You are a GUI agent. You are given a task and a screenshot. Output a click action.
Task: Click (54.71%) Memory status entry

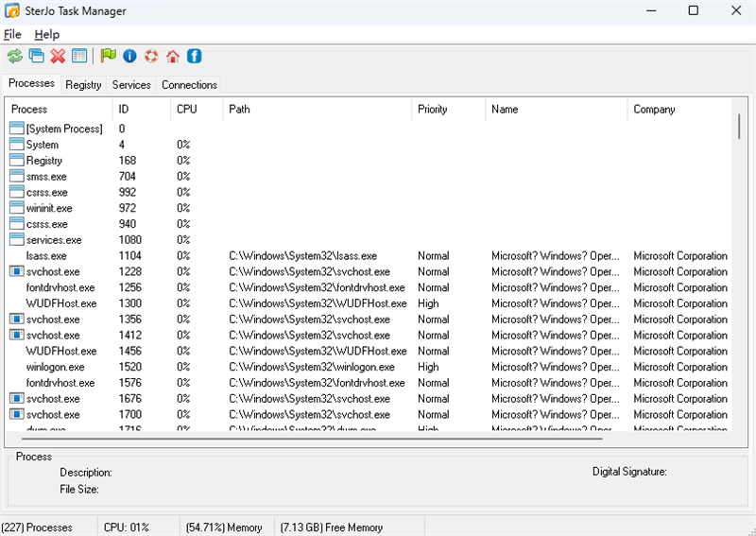point(224,527)
